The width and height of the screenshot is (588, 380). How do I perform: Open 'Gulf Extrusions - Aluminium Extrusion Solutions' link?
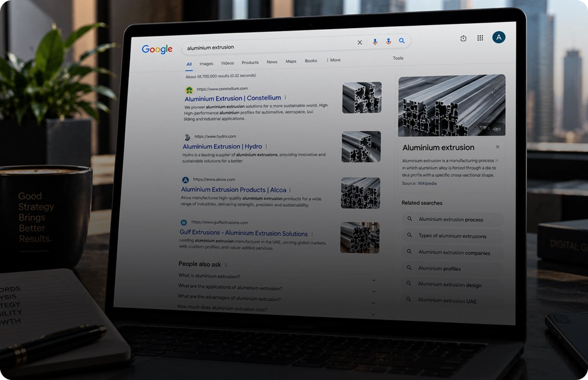click(244, 233)
